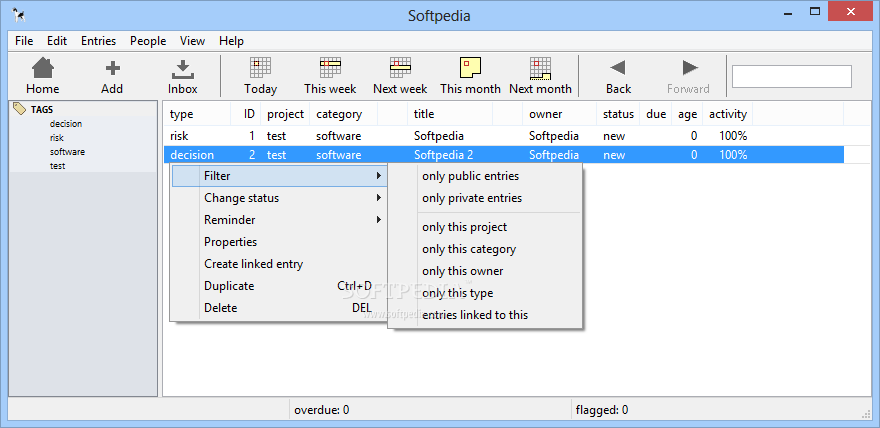Sort by the age column header
This screenshot has height=428, width=880.
pyautogui.click(x=687, y=114)
